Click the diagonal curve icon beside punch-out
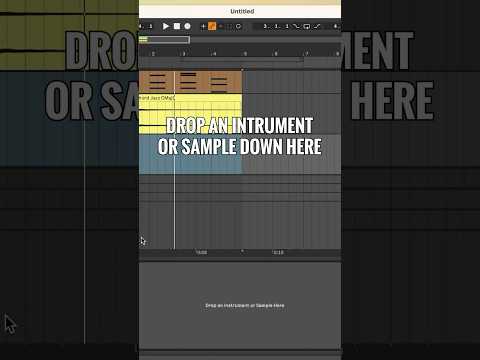480x360 pixels. tap(317, 26)
